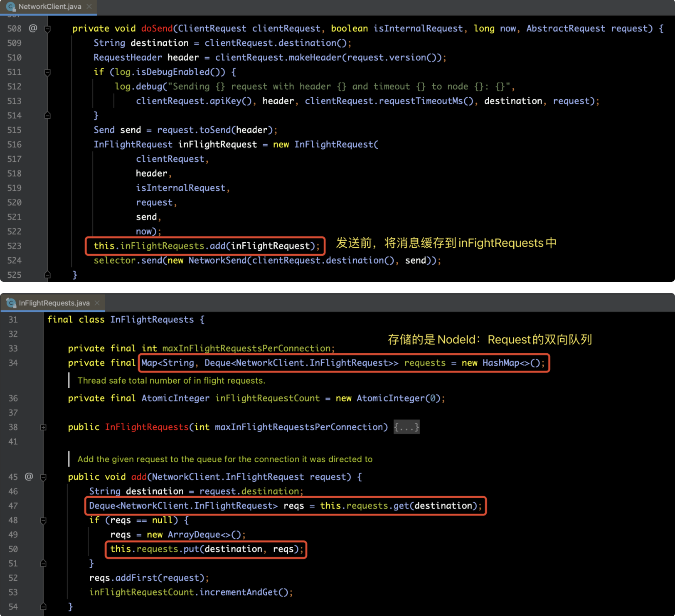This screenshot has width=675, height=616.
Task: Click 'String destination = request.destination;' line
Action: point(196,491)
